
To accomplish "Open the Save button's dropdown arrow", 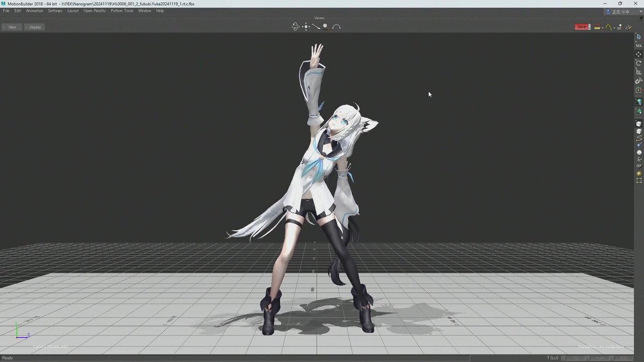I will coord(589,26).
